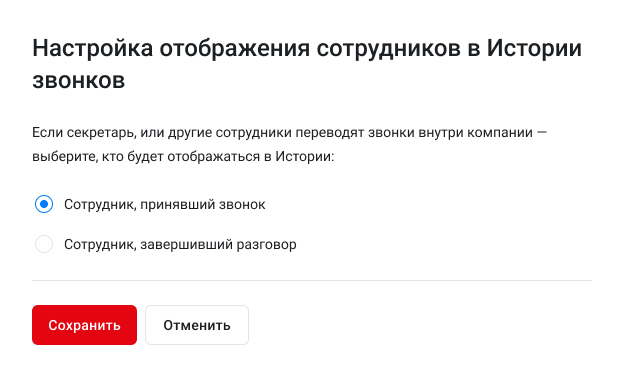Click the horizontal divider above the buttons
Image resolution: width=624 pixels, height=377 pixels.
click(312, 280)
